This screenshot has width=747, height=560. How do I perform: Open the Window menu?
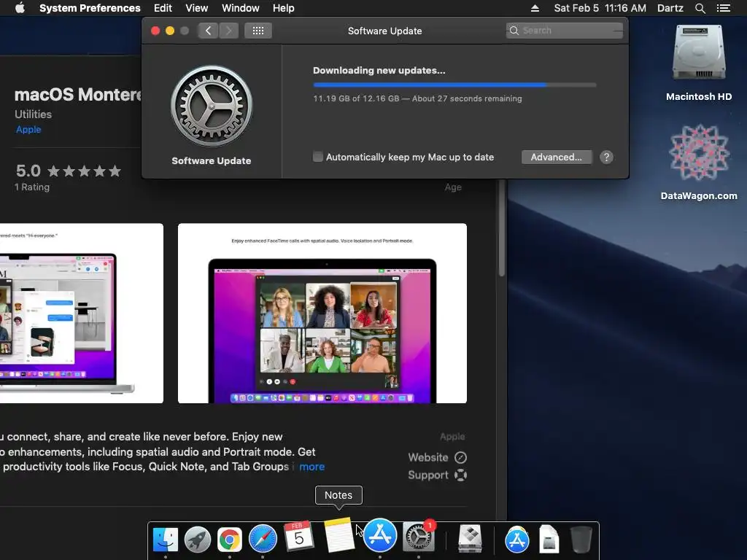coord(241,8)
